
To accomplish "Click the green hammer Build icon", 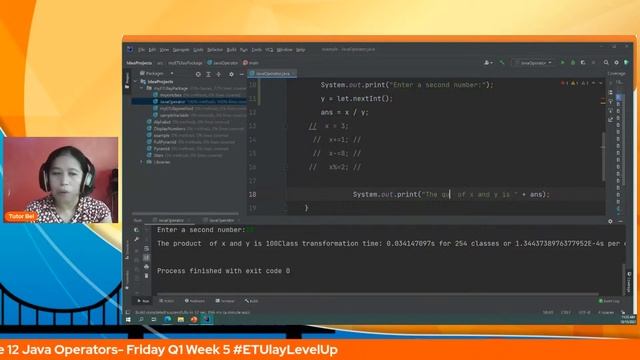I will (502, 62).
